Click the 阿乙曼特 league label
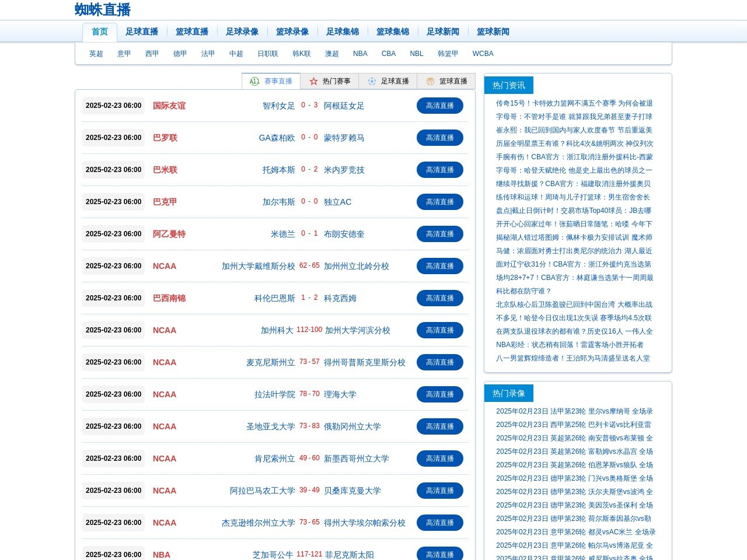This screenshot has height=560, width=747. (169, 234)
